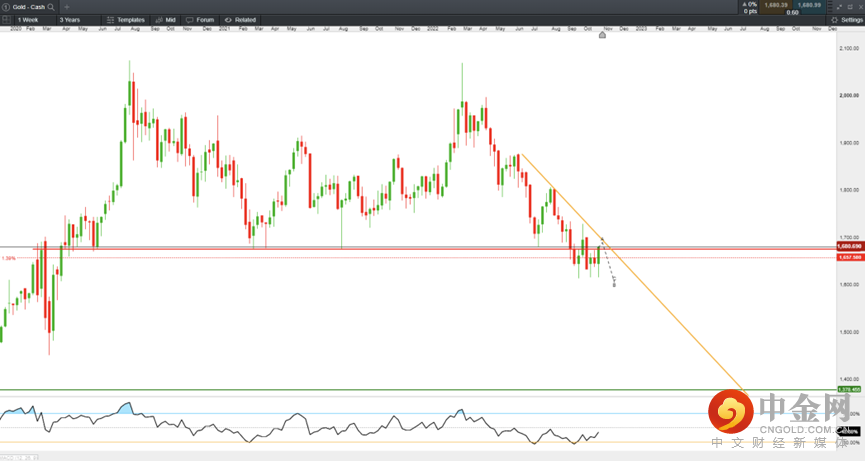The image size is (865, 461).
Task: Click the dashed grey projection arrow
Action: click(x=608, y=262)
